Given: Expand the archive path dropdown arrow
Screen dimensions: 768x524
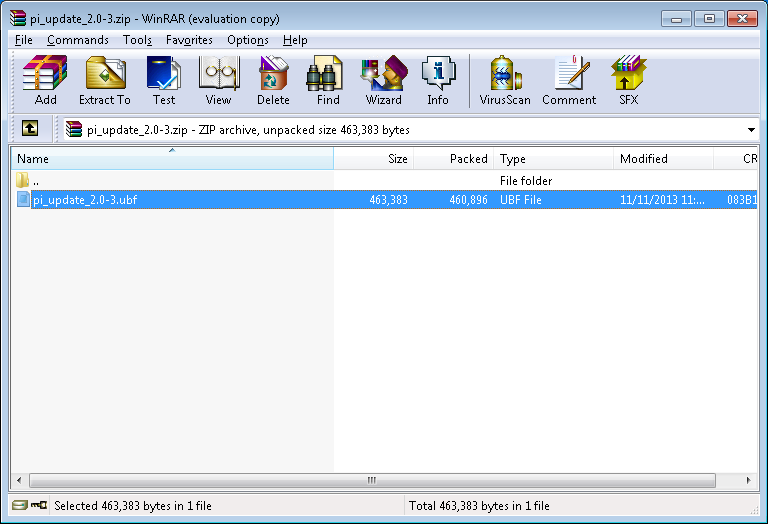Looking at the screenshot, I should (751, 130).
